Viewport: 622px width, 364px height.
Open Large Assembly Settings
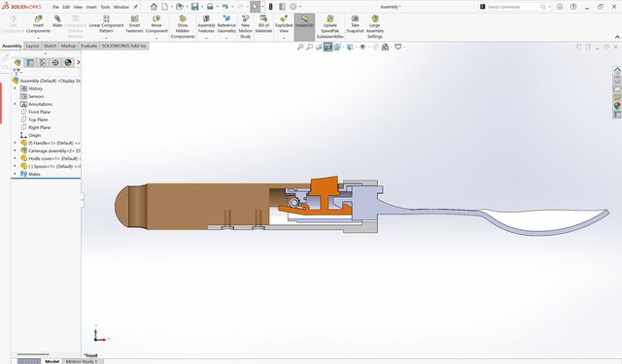click(375, 27)
